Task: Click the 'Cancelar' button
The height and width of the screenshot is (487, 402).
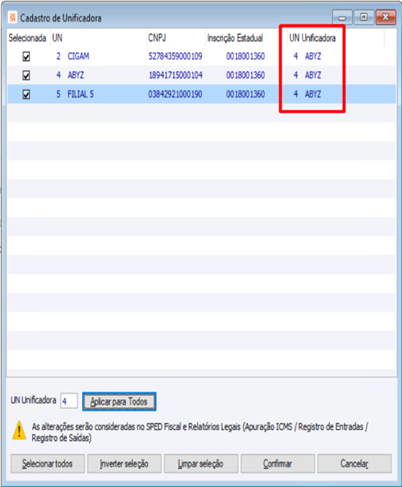Action: (x=354, y=464)
